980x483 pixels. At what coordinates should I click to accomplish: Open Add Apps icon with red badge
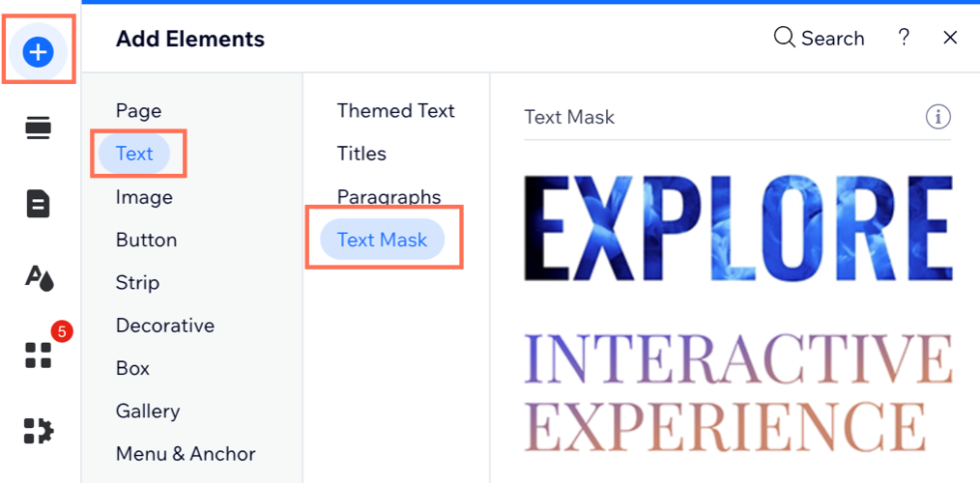pos(39,355)
